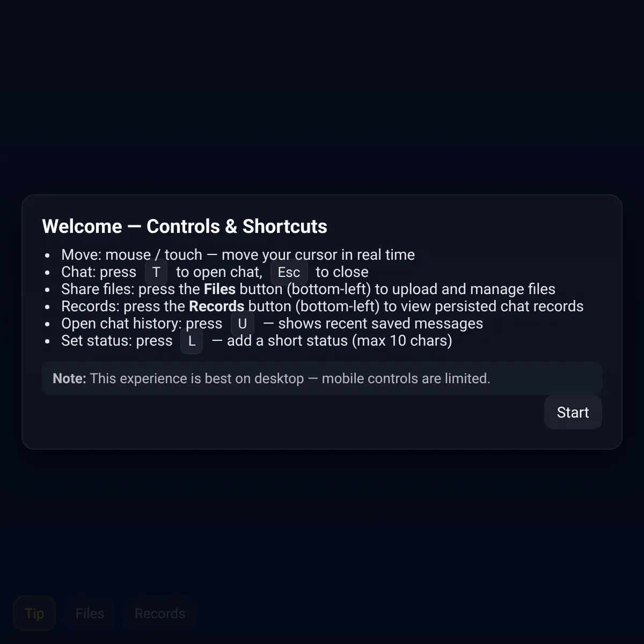
Task: Click the desktop experience note box
Action: tap(322, 378)
